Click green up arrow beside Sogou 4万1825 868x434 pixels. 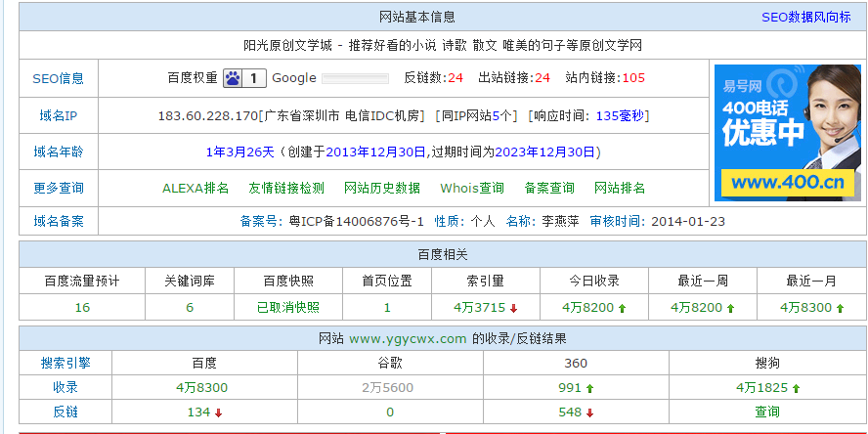pyautogui.click(x=797, y=388)
